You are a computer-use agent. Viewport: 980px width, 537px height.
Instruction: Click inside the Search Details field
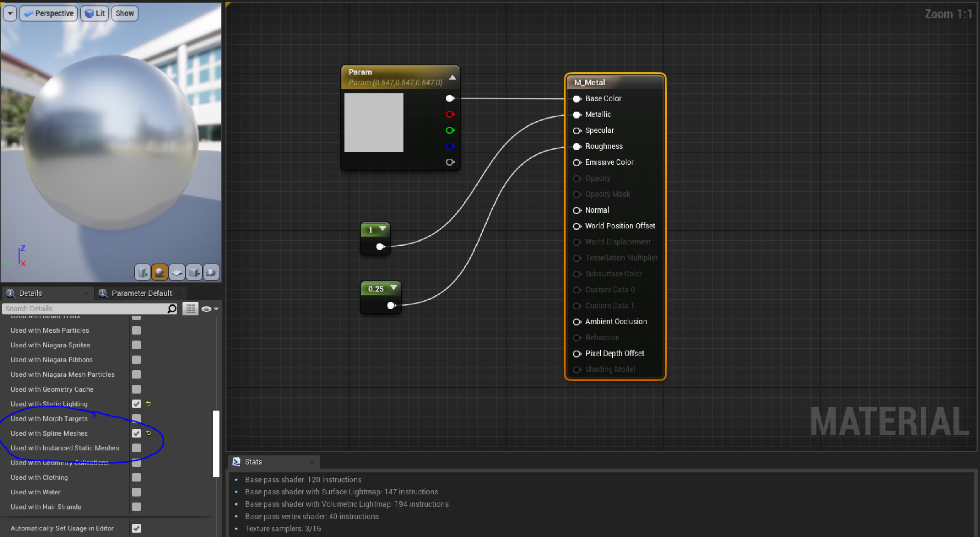[x=82, y=309]
